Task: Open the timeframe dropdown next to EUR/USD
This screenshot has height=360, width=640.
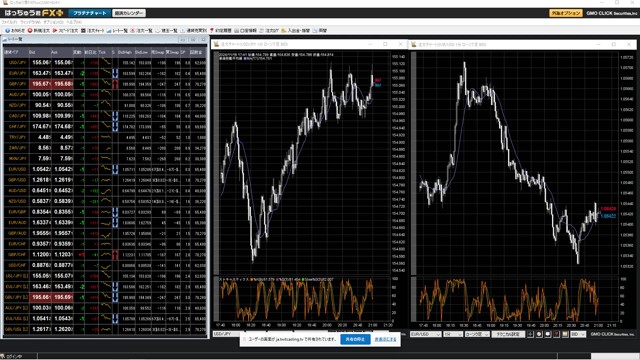Action: coord(453,334)
